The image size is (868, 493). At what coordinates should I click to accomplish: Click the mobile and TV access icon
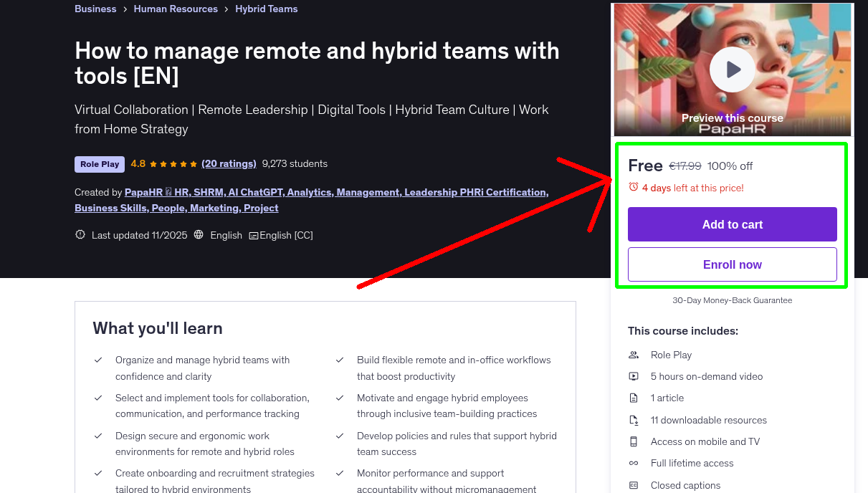[633, 441]
